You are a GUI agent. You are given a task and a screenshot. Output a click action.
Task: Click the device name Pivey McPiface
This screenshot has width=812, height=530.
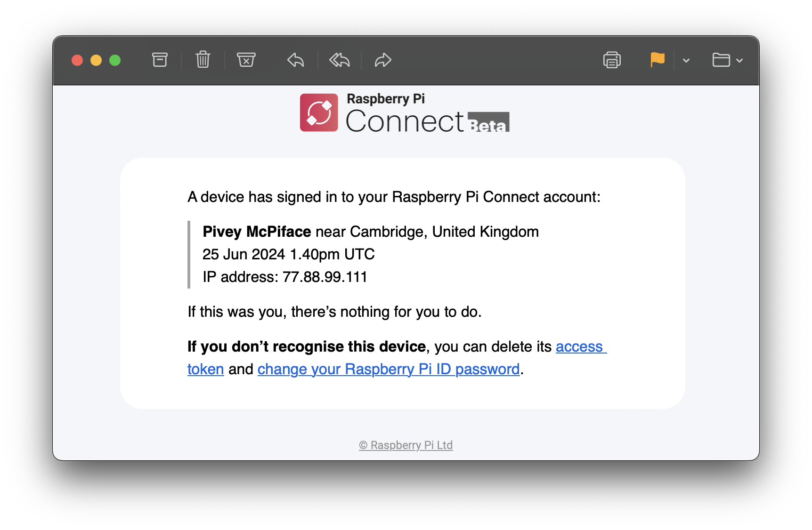[x=257, y=232]
